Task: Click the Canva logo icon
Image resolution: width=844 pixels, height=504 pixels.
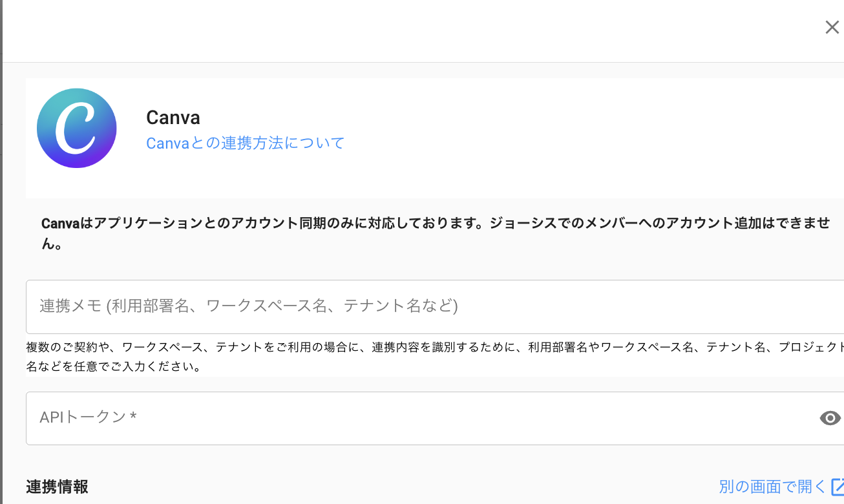Action: coord(76,128)
